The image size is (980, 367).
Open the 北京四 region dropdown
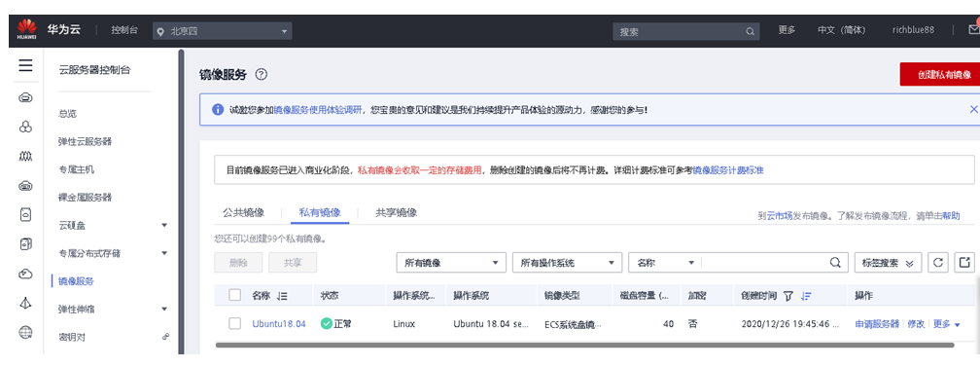tap(223, 31)
